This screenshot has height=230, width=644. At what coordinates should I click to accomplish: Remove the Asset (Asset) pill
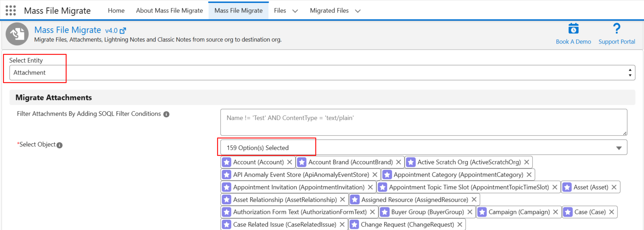pyautogui.click(x=614, y=187)
